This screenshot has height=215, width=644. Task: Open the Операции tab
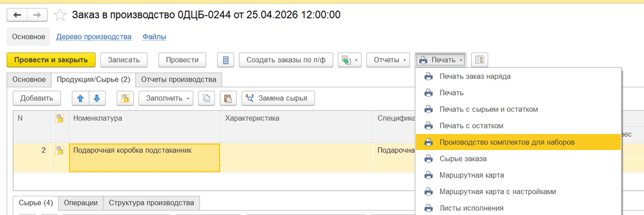tap(81, 203)
